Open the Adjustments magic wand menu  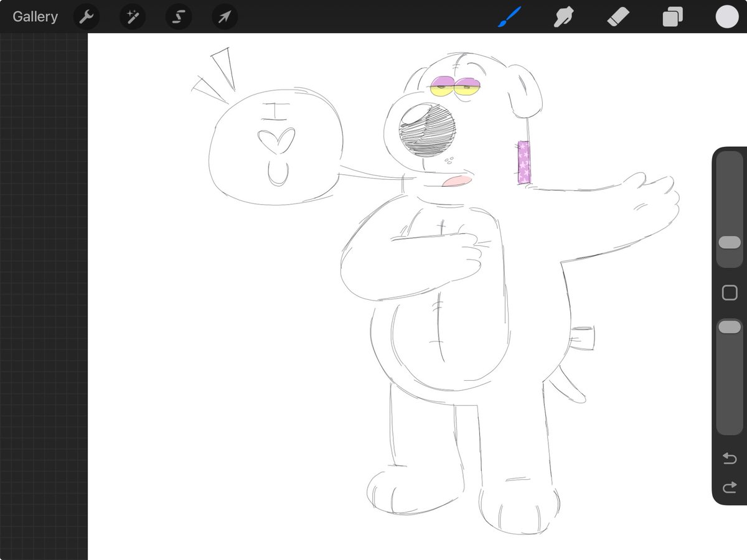133,17
